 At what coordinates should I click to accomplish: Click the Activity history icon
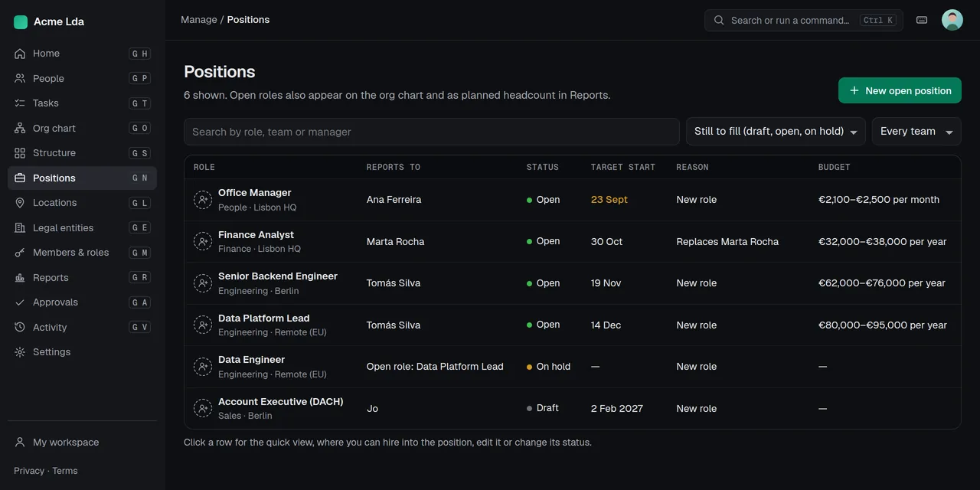tap(20, 327)
